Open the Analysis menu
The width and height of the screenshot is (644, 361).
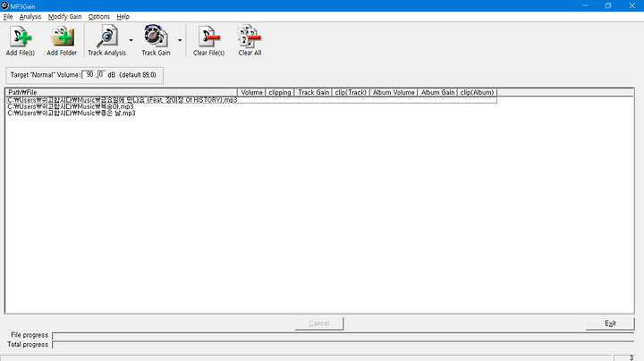pyautogui.click(x=30, y=17)
